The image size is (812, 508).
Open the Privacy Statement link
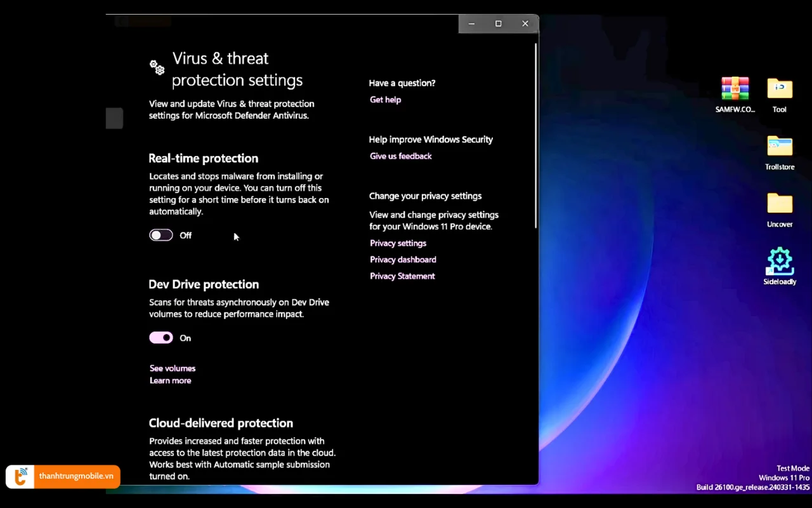402,276
